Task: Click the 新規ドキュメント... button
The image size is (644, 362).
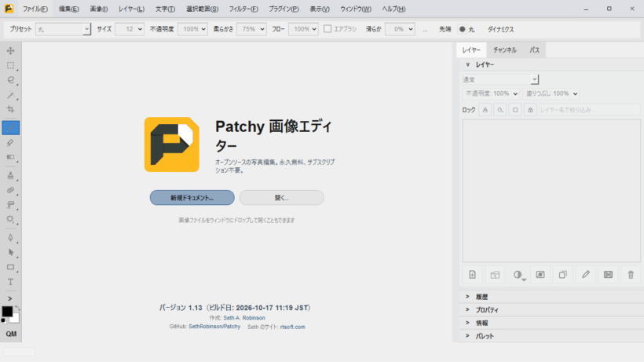Action: (x=192, y=197)
